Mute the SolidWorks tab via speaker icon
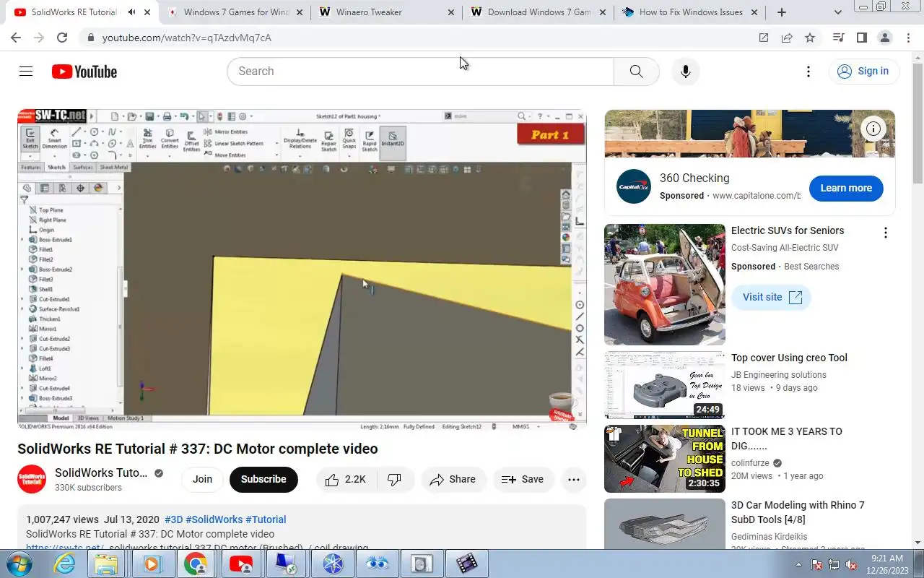 click(x=131, y=12)
